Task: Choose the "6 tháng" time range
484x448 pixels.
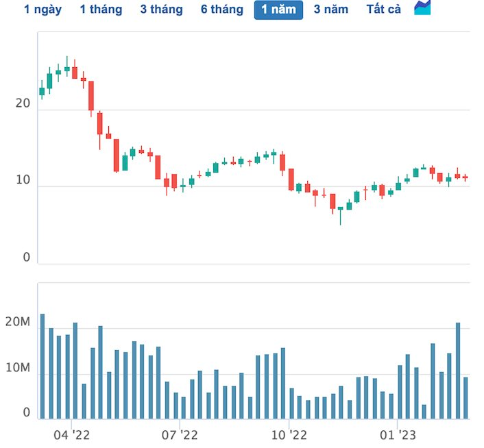Action: [221, 10]
